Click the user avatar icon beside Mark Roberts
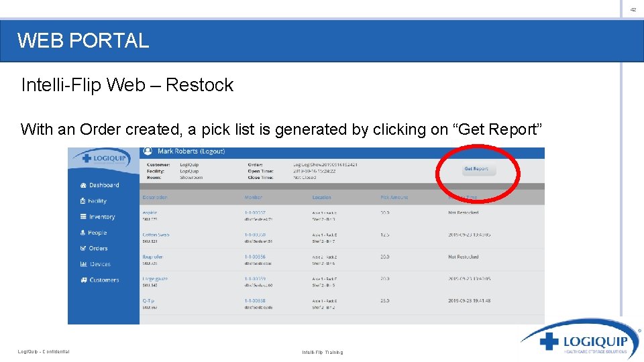644x362 pixels. pos(148,152)
